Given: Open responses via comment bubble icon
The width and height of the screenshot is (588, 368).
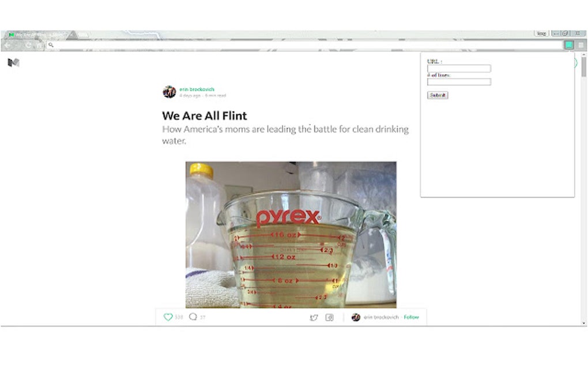Looking at the screenshot, I should pyautogui.click(x=193, y=317).
